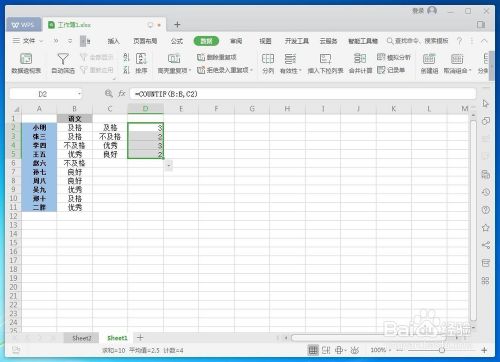
Task: Select cell B1 containing 语文
Action: click(75, 118)
